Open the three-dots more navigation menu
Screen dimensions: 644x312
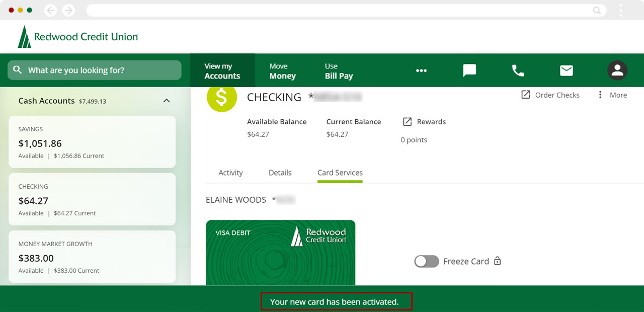[422, 70]
